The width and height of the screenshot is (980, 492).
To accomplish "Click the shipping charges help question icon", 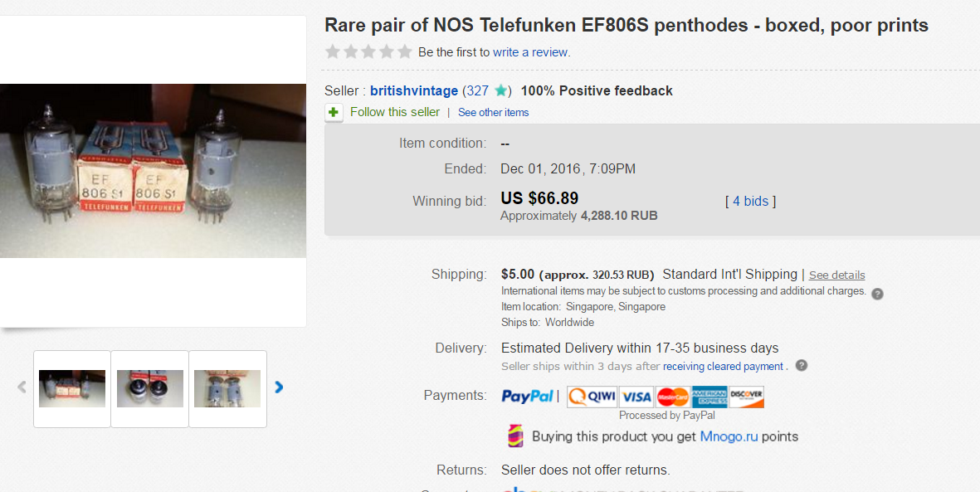I will pos(877,293).
